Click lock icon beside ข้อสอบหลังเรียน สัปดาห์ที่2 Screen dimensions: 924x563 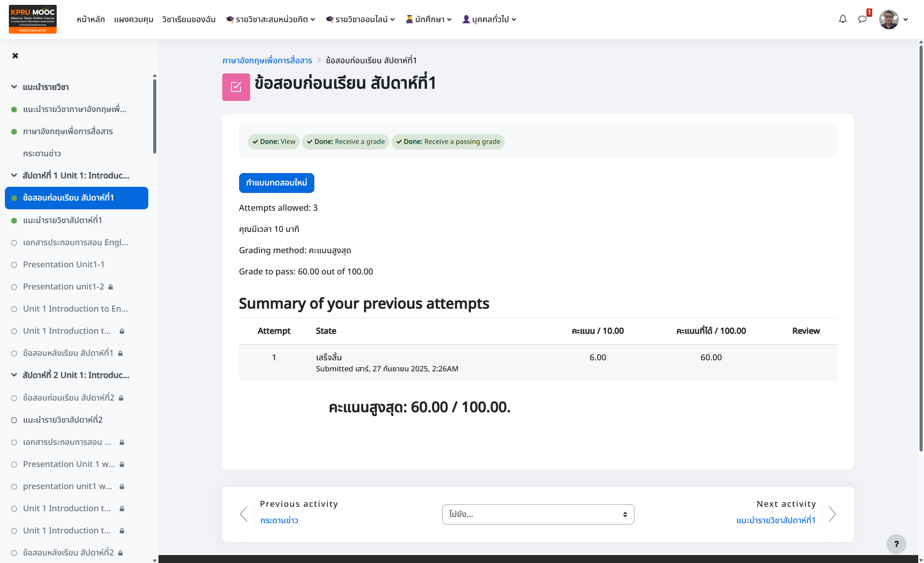(120, 553)
